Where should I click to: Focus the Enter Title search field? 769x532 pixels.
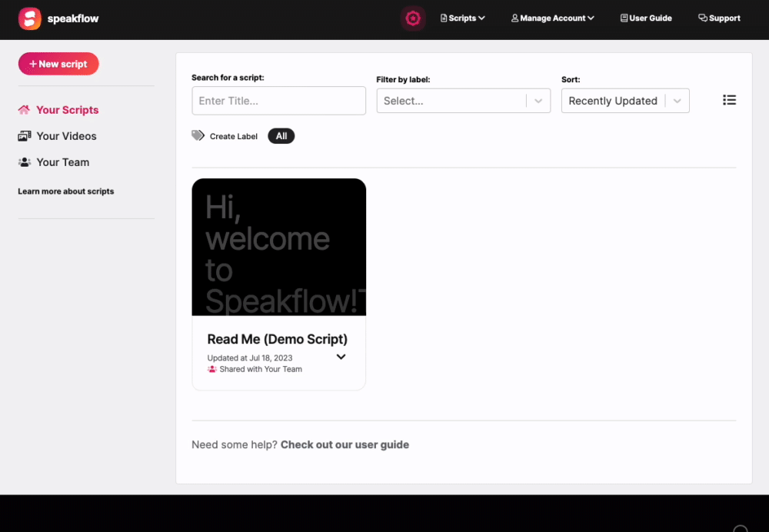tap(278, 101)
